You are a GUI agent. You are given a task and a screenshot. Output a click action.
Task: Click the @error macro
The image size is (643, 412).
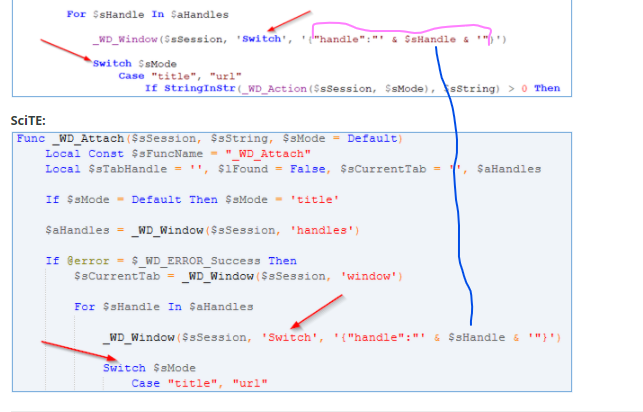88,261
